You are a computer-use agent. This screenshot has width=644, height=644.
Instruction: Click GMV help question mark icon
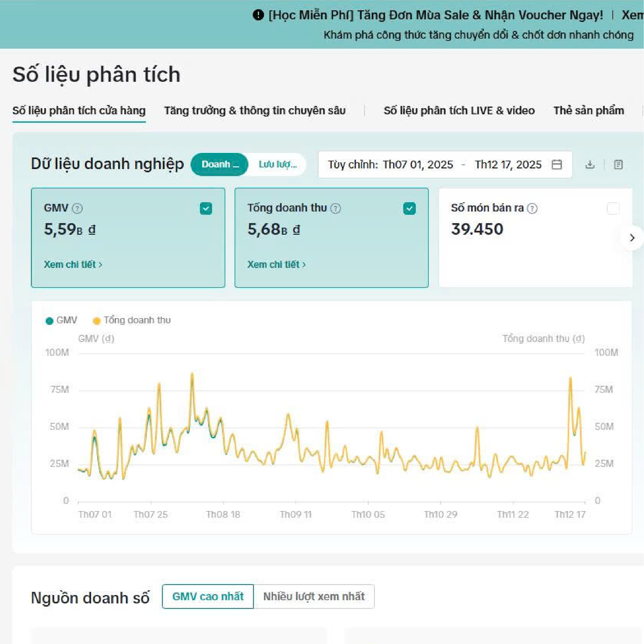tap(77, 208)
